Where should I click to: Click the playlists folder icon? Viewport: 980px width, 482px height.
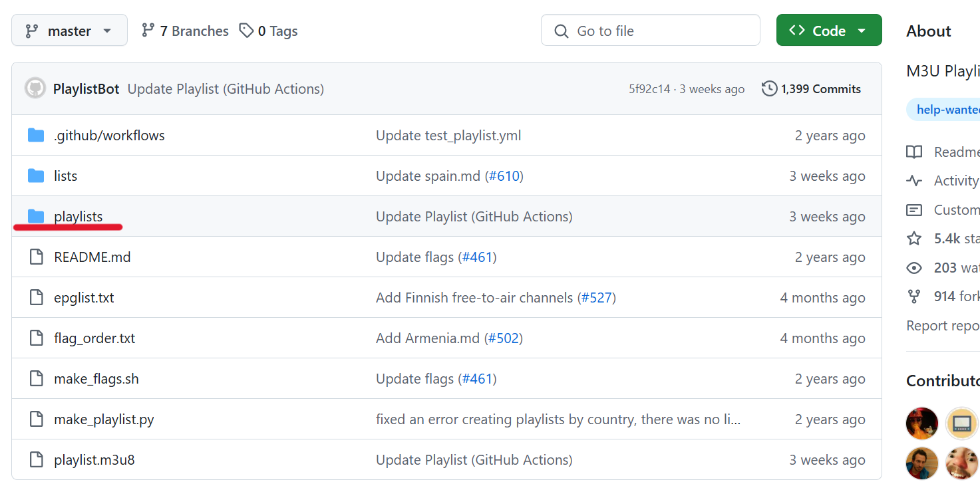pyautogui.click(x=36, y=217)
